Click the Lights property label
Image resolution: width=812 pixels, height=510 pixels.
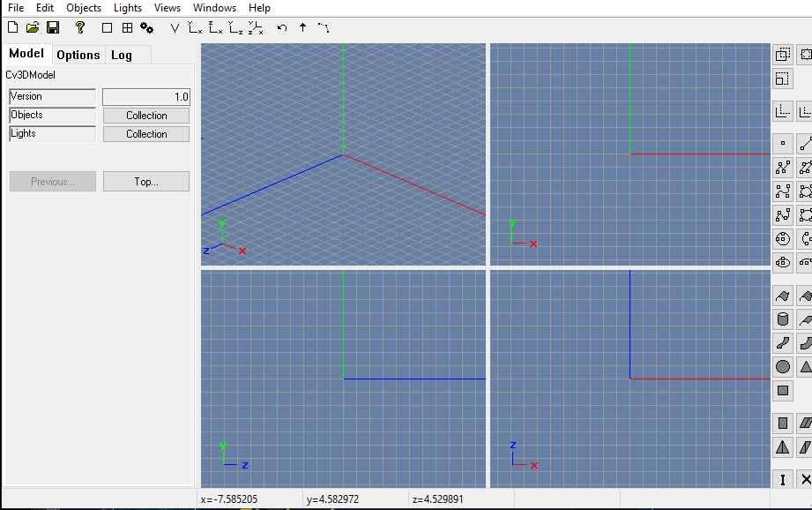[52, 134]
